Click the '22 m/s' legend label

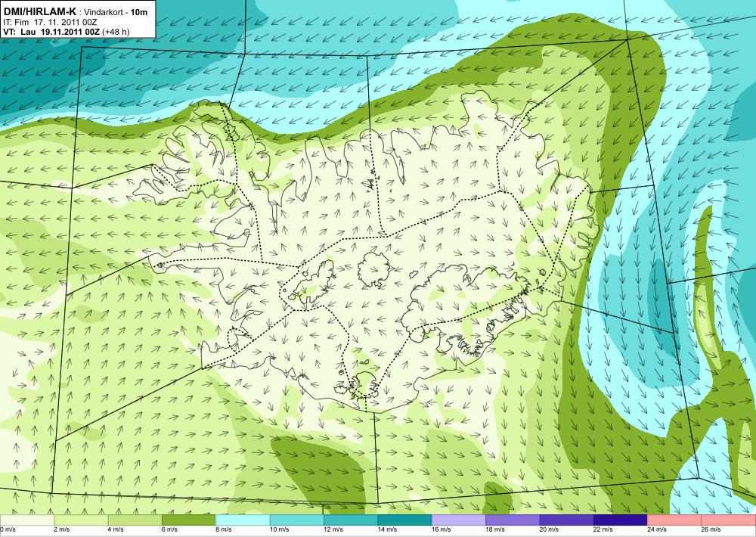point(603,529)
